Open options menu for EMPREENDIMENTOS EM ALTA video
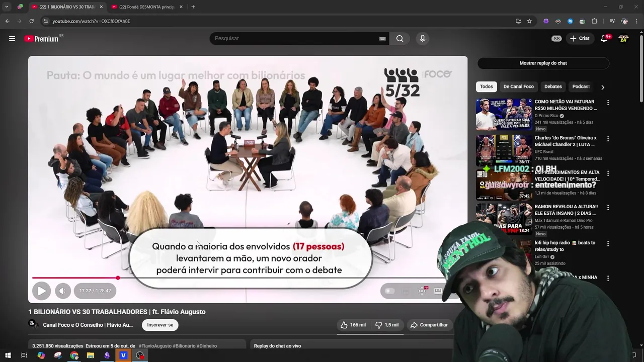644x362 pixels. coord(608,173)
